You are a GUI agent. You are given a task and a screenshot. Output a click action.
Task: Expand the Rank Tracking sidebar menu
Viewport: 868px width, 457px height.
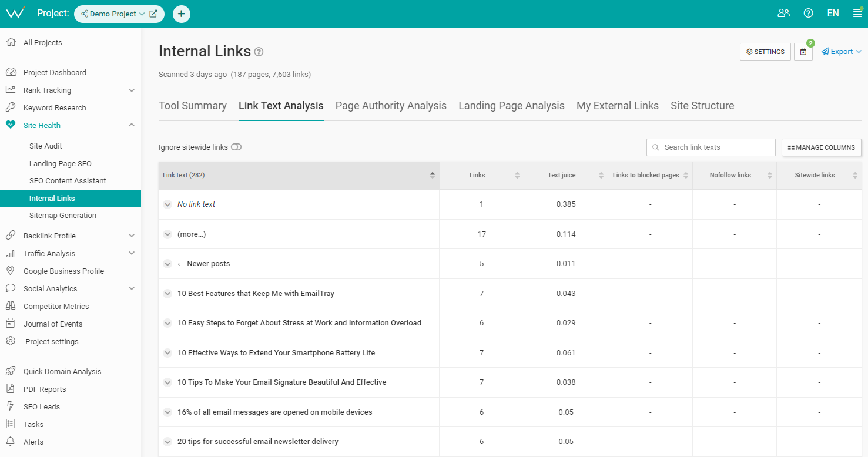click(132, 90)
